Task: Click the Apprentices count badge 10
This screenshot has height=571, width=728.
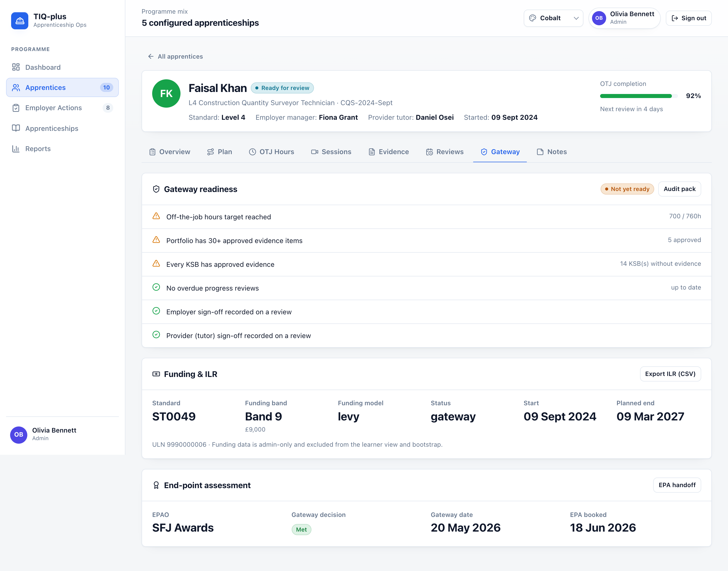Action: coord(106,88)
